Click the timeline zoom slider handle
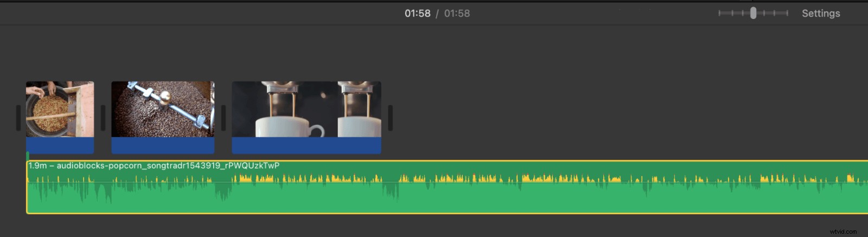This screenshot has width=868, height=237. pyautogui.click(x=753, y=13)
